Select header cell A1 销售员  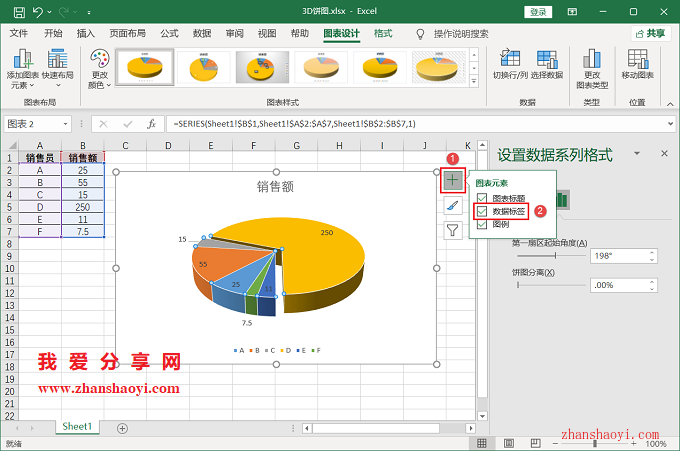click(x=39, y=157)
